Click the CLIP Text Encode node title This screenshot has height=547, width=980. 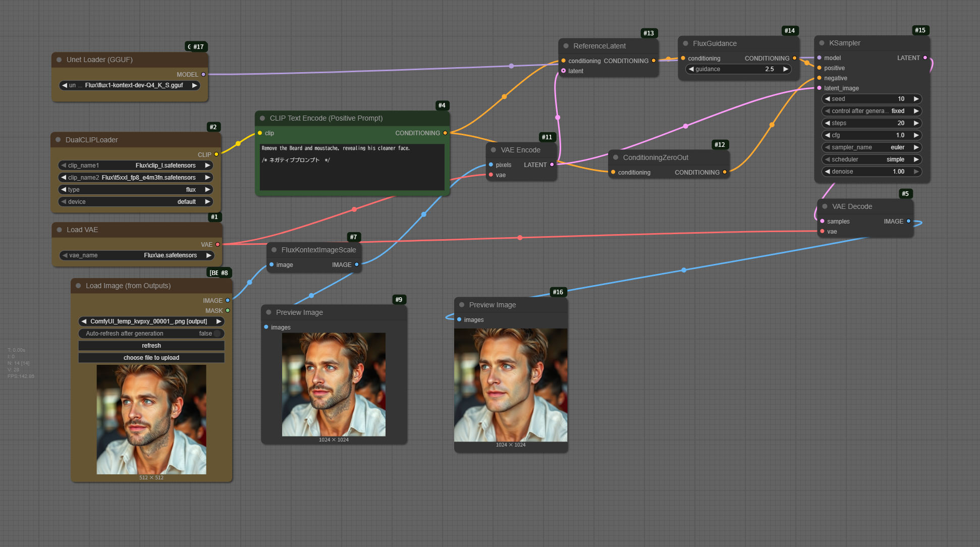[x=326, y=118]
